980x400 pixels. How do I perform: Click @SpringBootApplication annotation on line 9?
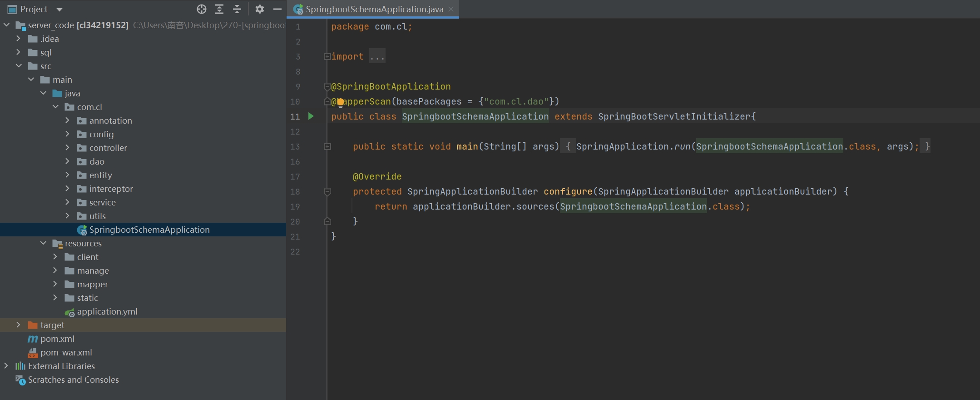coord(391,86)
